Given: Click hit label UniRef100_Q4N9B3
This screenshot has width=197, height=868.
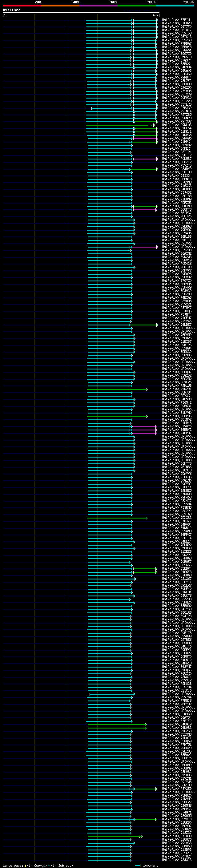Looking at the screenshot, I should (x=177, y=728).
